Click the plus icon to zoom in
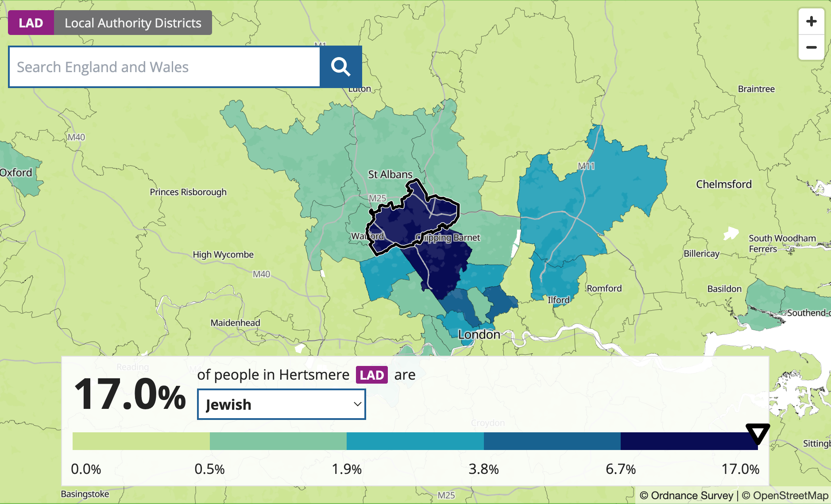The width and height of the screenshot is (831, 504). click(812, 20)
